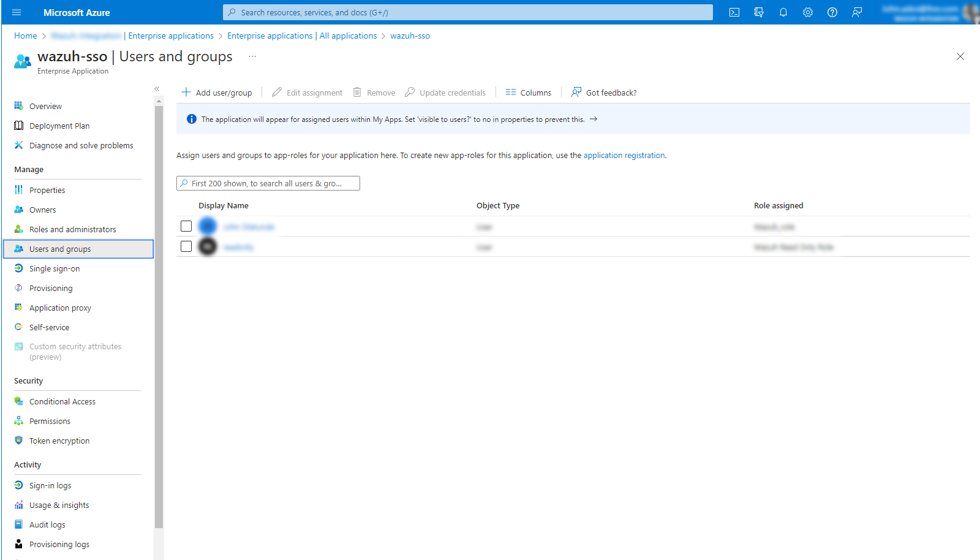Open Single sign-on in the sidebar
This screenshot has height=560, width=980.
(x=55, y=268)
